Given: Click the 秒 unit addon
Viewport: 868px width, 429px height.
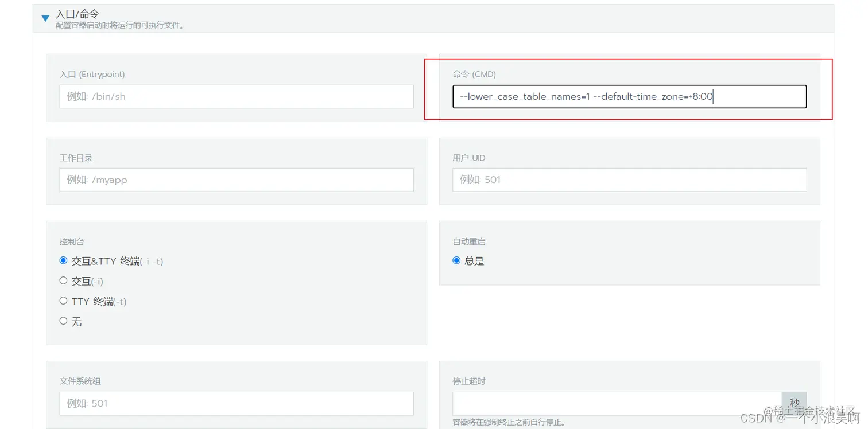Looking at the screenshot, I should click(795, 403).
